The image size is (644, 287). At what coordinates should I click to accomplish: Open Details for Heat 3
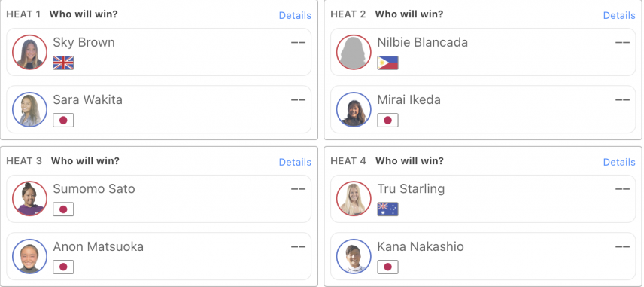click(x=295, y=162)
